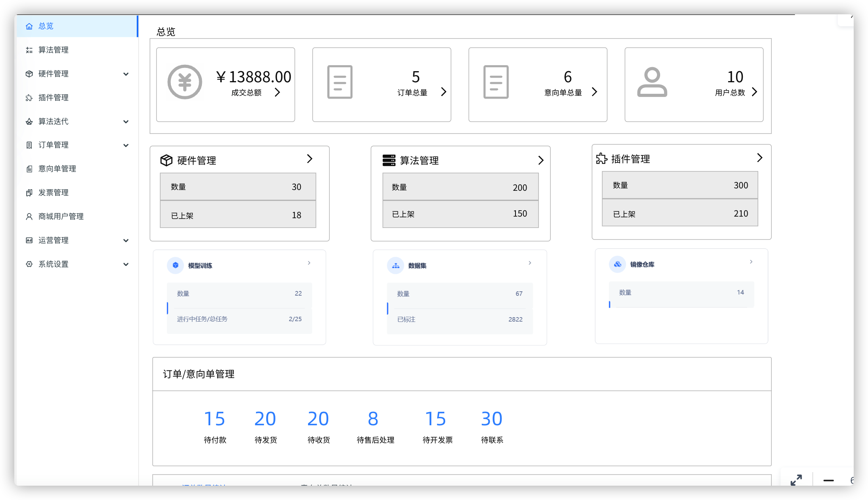
Task: Click the yen coin icon in 成交总额 card
Action: 185,82
